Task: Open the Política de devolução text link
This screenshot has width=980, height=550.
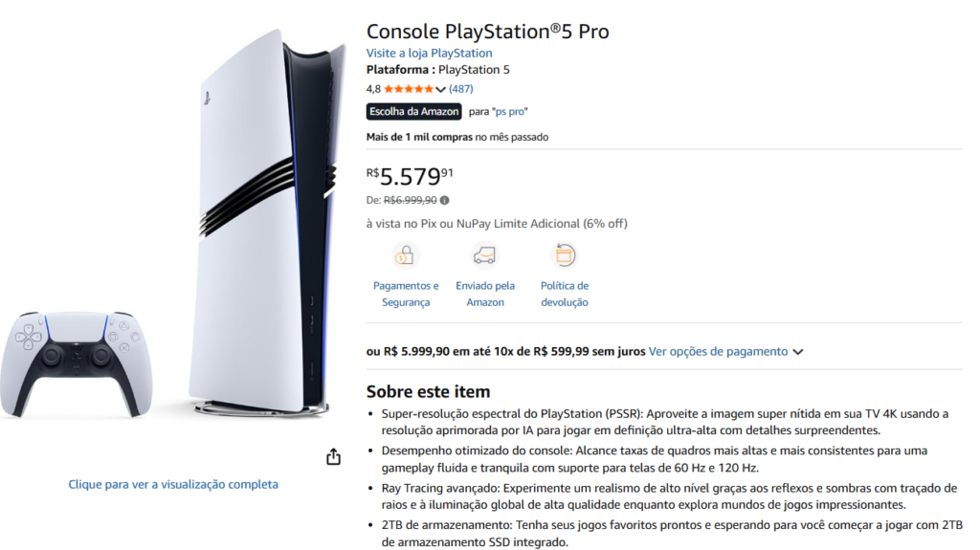Action: click(x=565, y=294)
